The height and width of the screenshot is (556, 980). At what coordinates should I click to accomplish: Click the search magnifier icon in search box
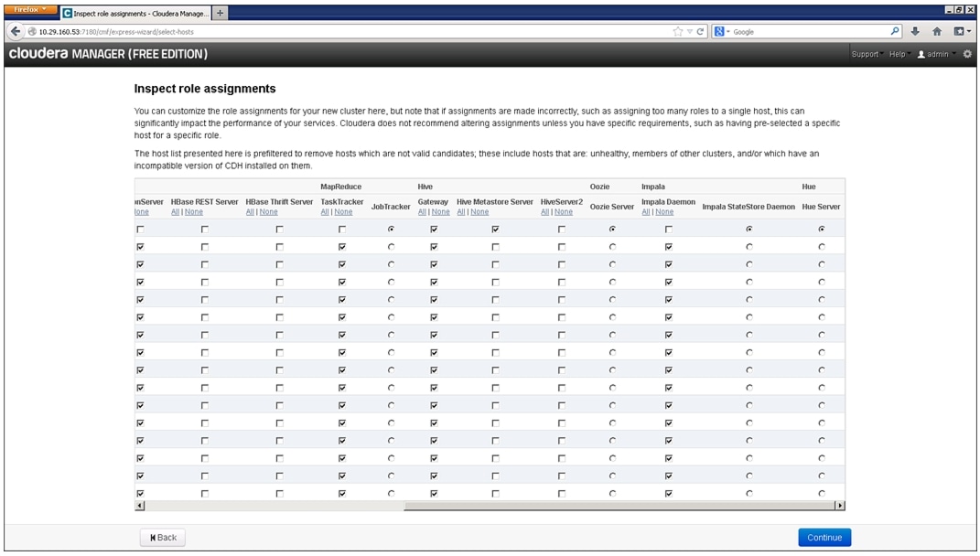896,31
